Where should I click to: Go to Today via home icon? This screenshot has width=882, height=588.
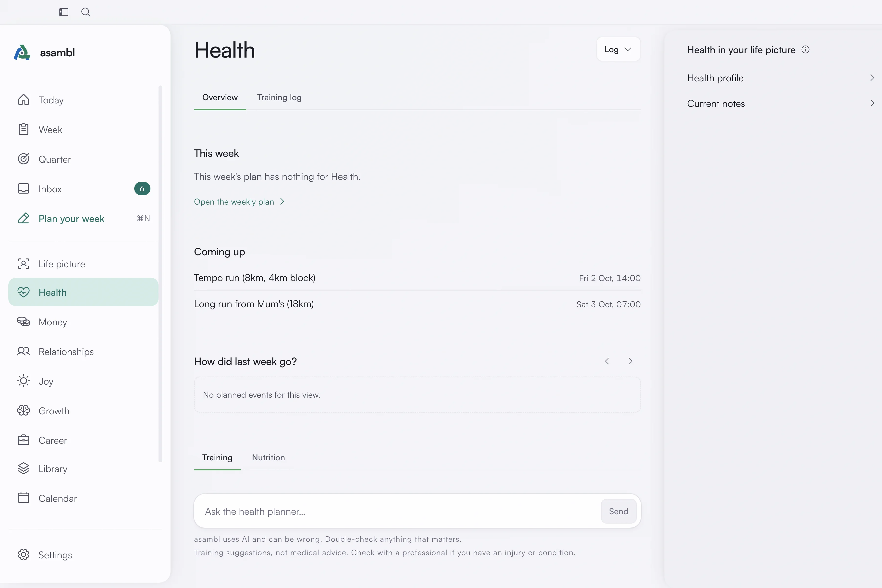24,100
